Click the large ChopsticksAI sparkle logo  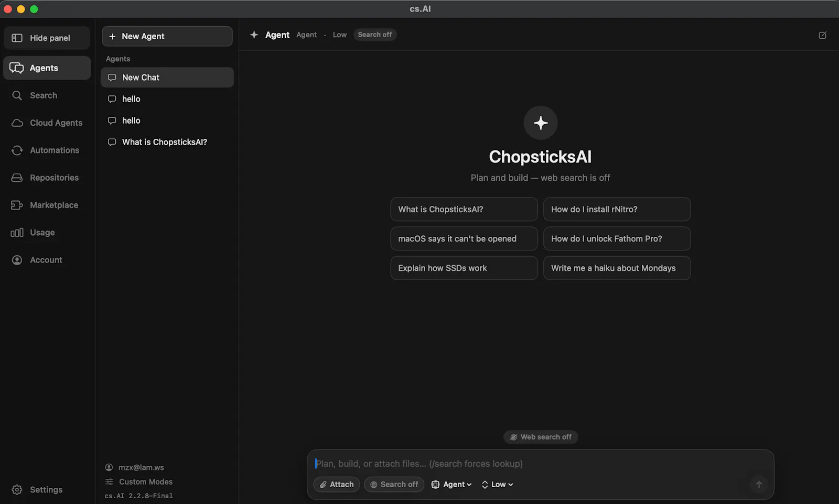coord(540,123)
